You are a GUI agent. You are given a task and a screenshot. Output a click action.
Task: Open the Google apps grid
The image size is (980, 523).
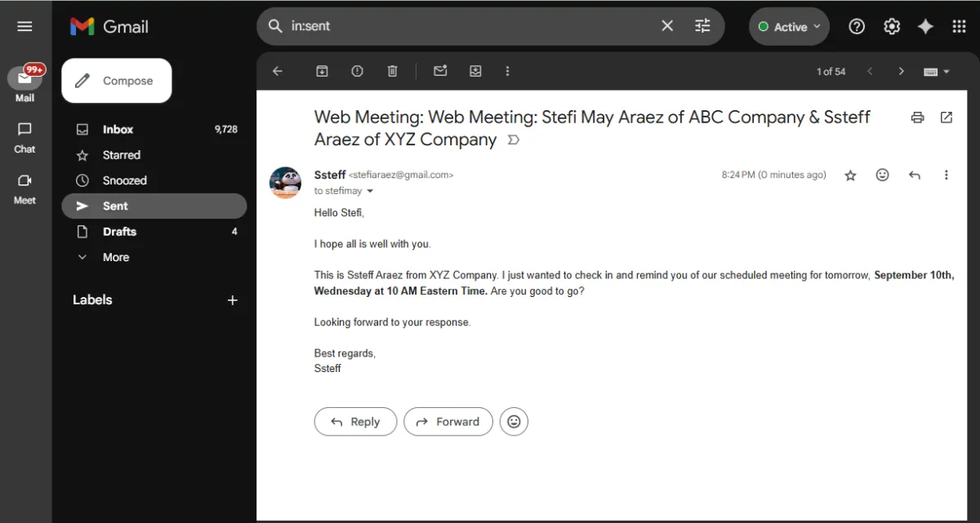pos(960,26)
